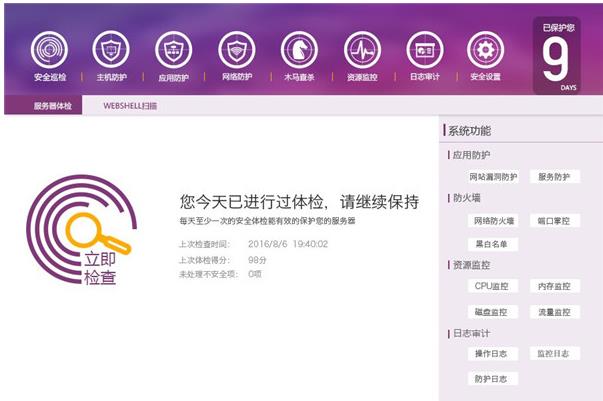Click the 未处理不安全项 label
Screen dimensions: 603x401
click(208, 274)
